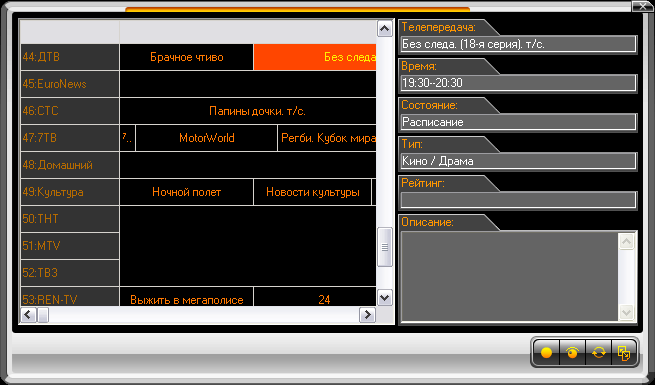Select channel 53:REN-TV row header
The width and height of the screenshot is (655, 385).
[x=70, y=296]
